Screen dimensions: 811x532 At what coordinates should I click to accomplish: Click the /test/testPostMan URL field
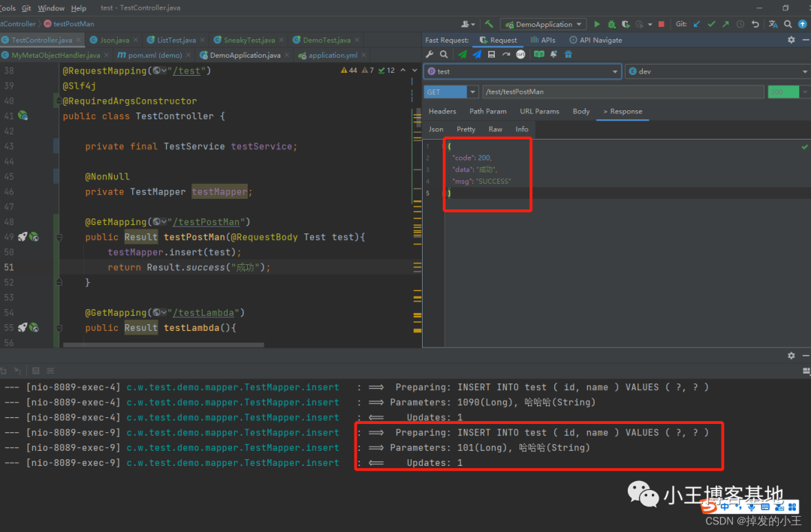click(x=622, y=92)
